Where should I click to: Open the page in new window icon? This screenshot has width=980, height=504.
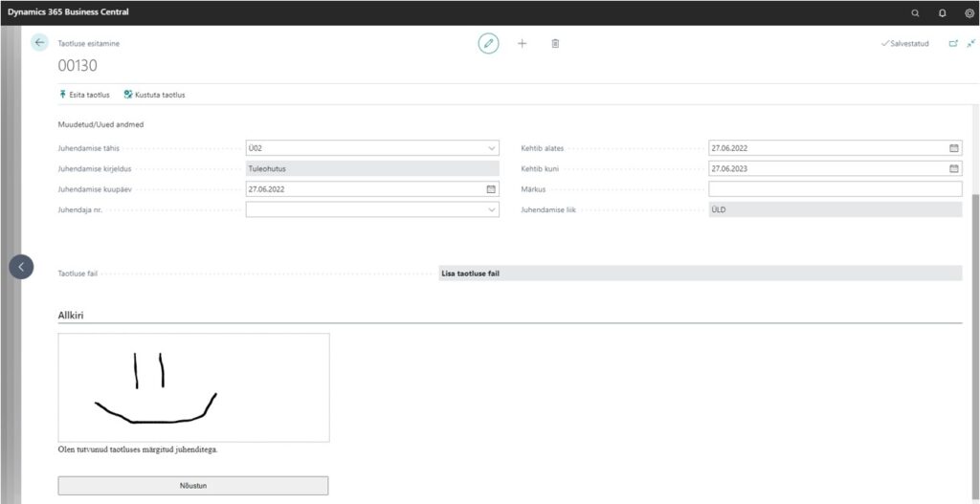[x=953, y=44]
